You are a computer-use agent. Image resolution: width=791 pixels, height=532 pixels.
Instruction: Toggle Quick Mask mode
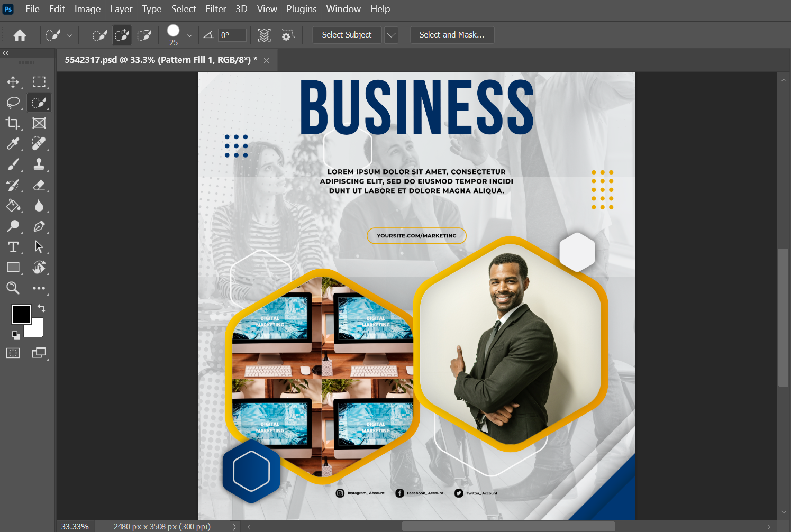tap(13, 353)
